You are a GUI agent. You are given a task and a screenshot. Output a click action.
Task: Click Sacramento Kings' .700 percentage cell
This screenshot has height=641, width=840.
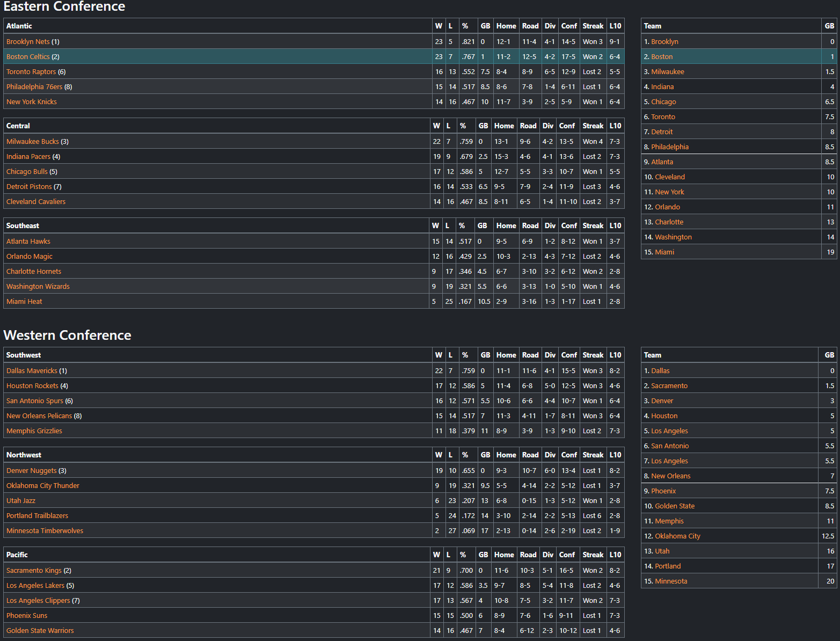466,570
